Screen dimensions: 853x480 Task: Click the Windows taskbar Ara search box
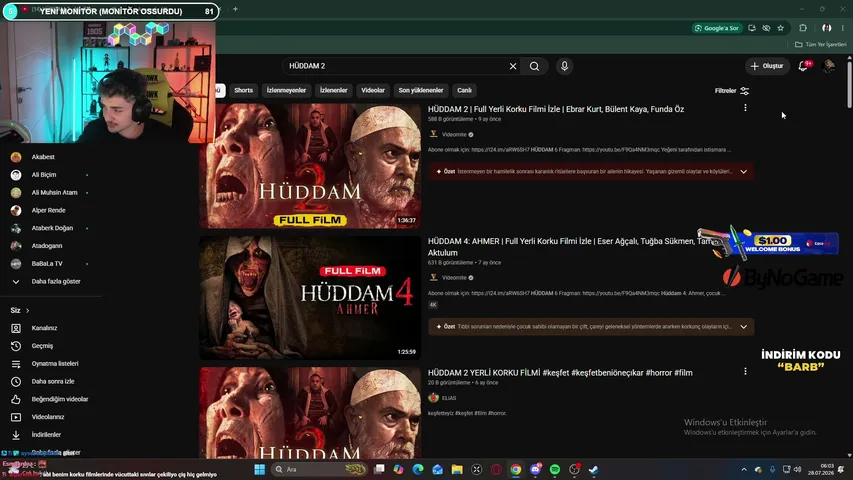(319, 469)
